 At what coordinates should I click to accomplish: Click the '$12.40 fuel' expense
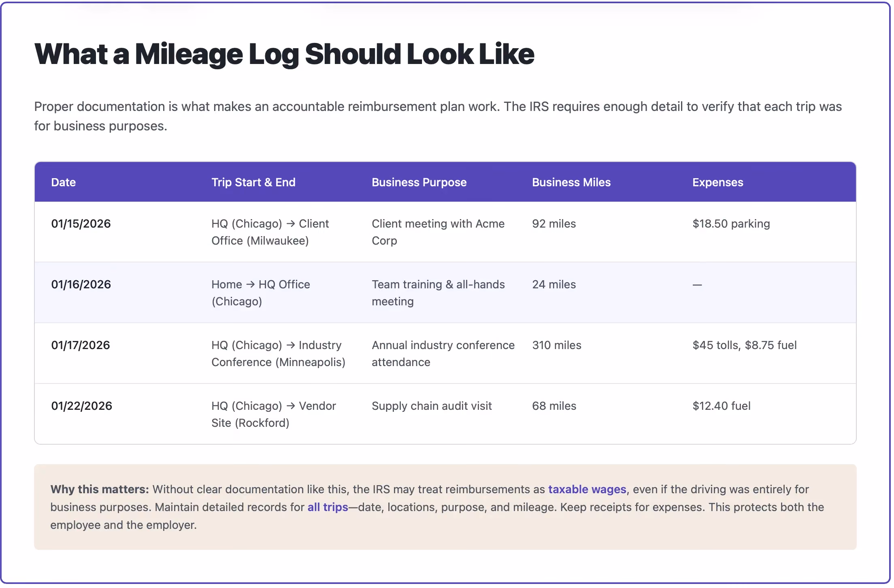[722, 406]
